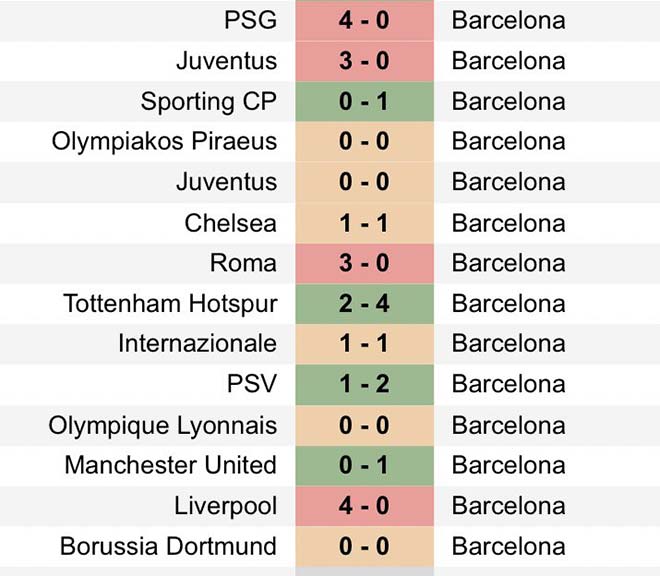The height and width of the screenshot is (576, 660).
Task: Select the 4 - 0 PSG score cell
Action: coord(364,20)
